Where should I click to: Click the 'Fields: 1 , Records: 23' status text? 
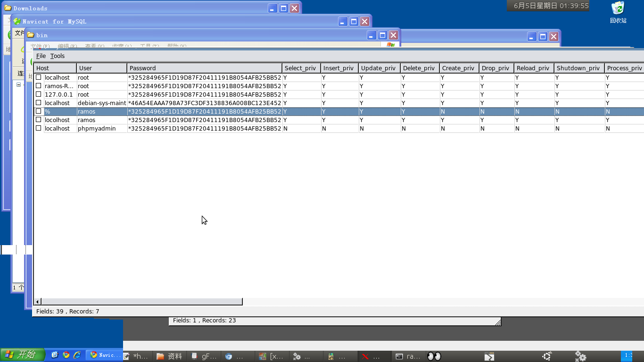(x=205, y=321)
